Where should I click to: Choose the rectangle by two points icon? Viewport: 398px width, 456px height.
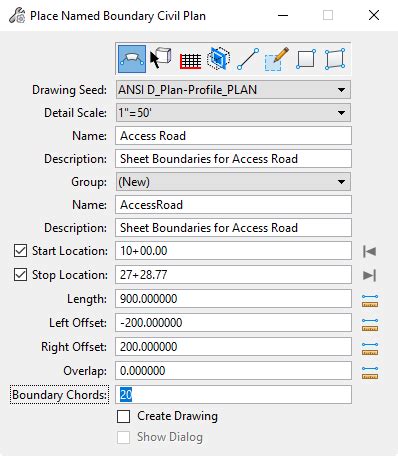coord(306,59)
